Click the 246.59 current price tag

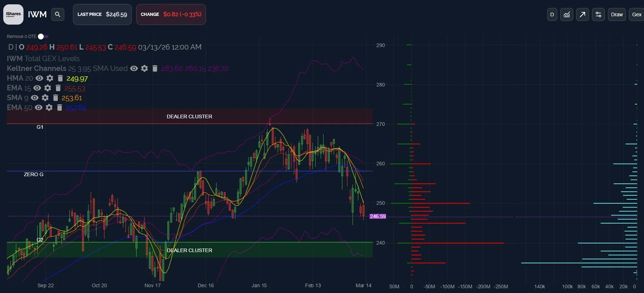[x=377, y=216]
